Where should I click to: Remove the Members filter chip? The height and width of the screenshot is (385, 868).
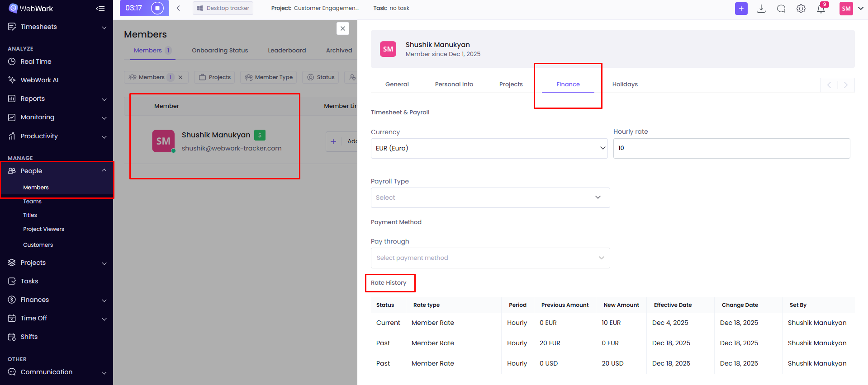[x=180, y=77]
